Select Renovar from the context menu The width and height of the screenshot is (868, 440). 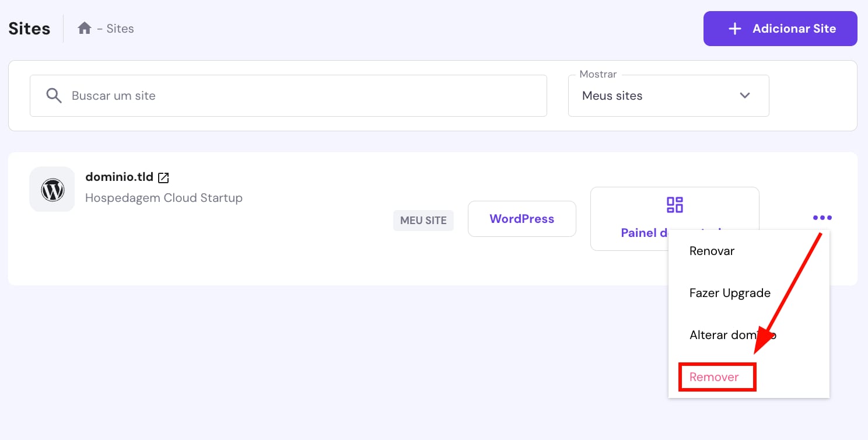(x=712, y=251)
